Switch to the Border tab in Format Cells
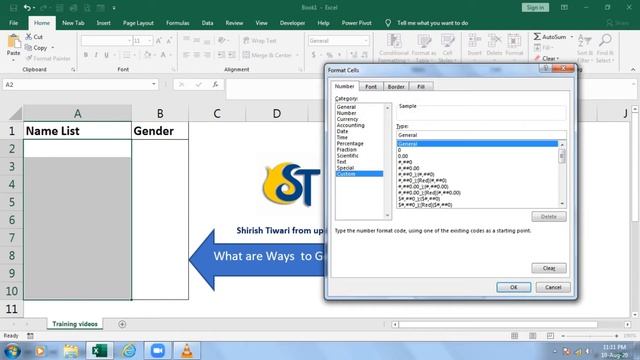Viewport: 640px width, 360px height. coord(396,87)
